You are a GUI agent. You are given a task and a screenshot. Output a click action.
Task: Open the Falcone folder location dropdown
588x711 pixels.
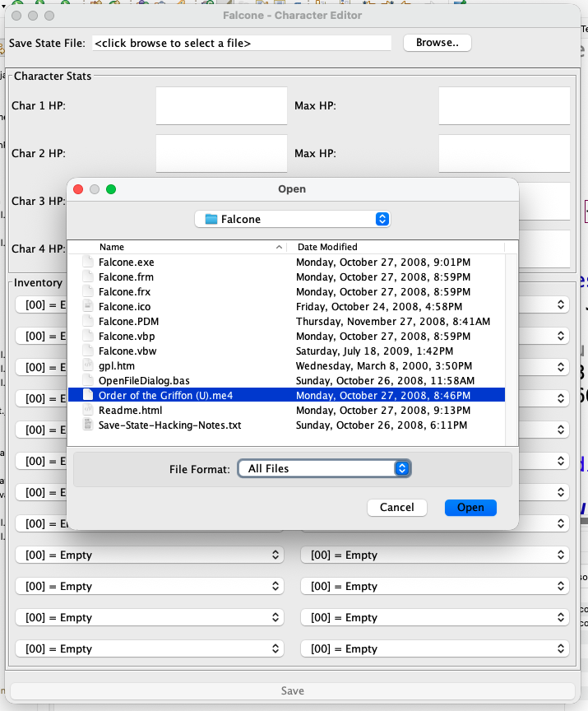292,219
